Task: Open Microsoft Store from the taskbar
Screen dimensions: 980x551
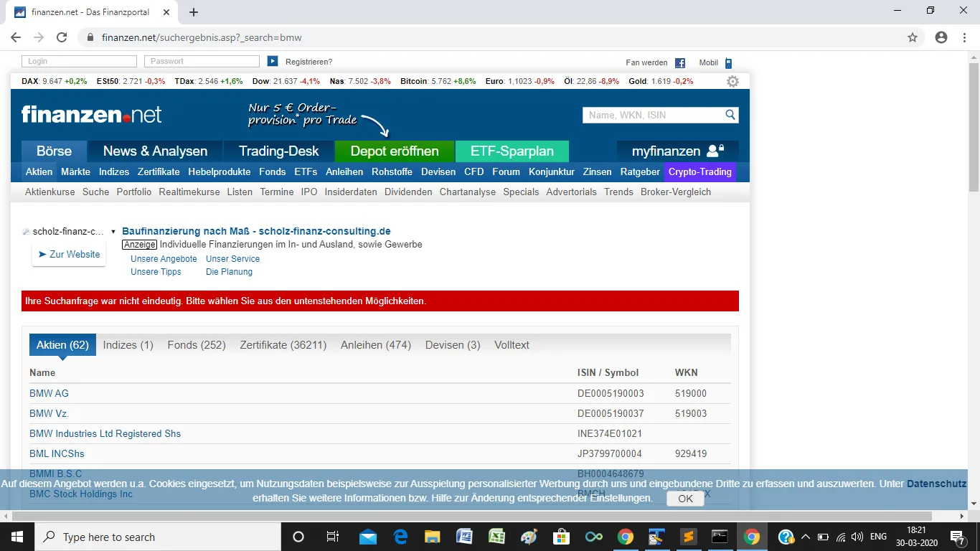Action: [561, 537]
